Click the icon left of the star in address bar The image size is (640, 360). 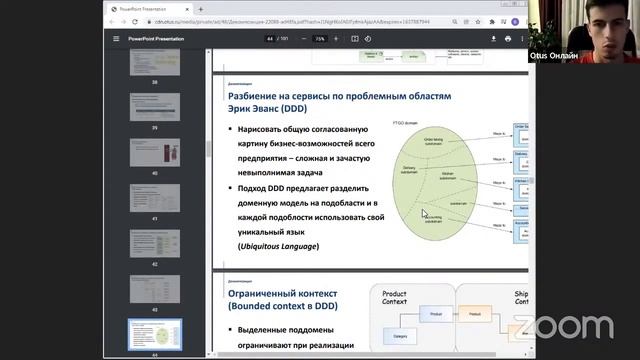pyautogui.click(x=466, y=22)
